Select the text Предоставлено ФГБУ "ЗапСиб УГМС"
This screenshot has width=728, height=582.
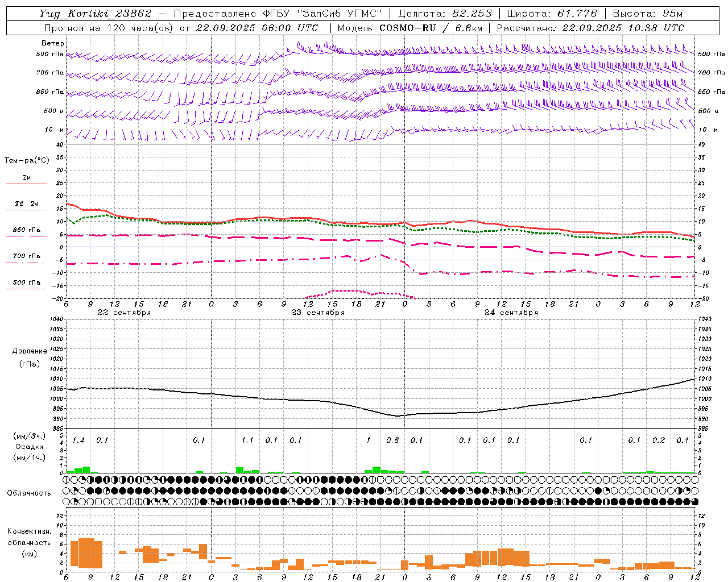[278, 14]
